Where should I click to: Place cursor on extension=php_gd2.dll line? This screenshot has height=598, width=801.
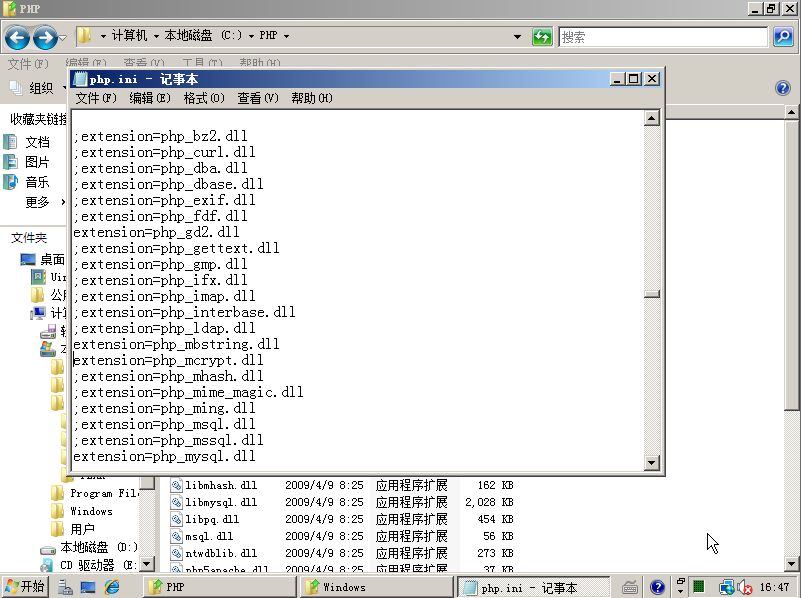pyautogui.click(x=156, y=232)
